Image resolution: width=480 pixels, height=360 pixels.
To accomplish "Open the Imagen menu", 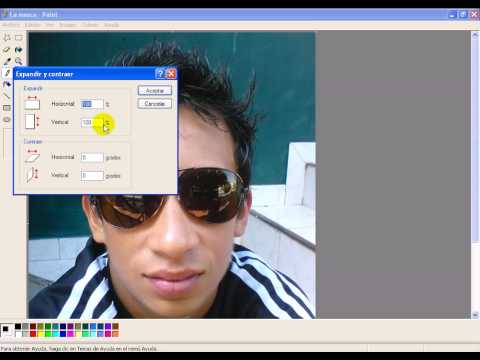I will (68, 25).
